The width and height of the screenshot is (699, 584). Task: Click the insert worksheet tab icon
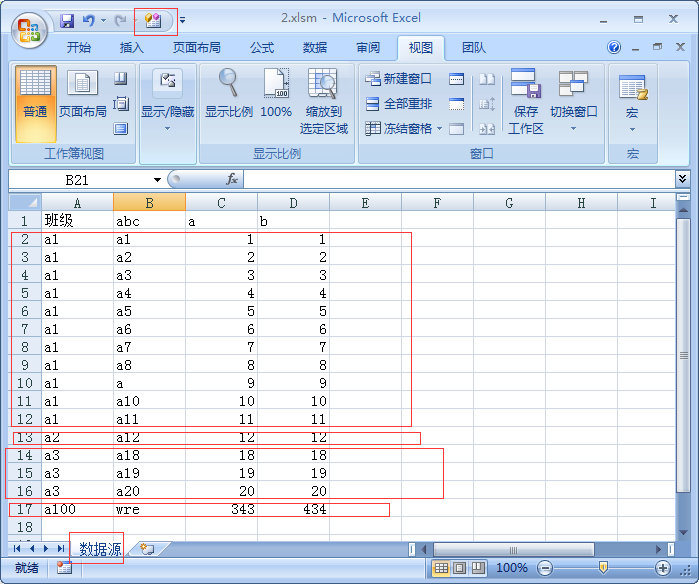point(147,549)
